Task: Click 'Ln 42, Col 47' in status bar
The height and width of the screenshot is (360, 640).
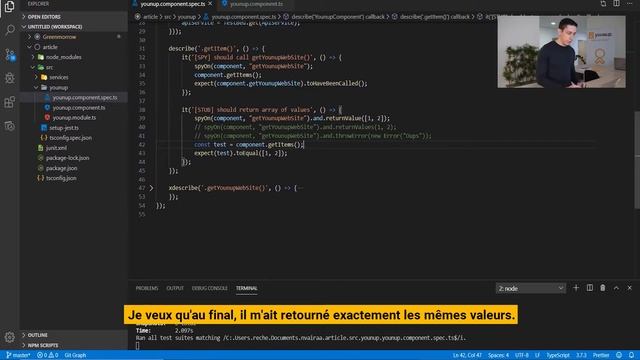Action: pos(467,355)
